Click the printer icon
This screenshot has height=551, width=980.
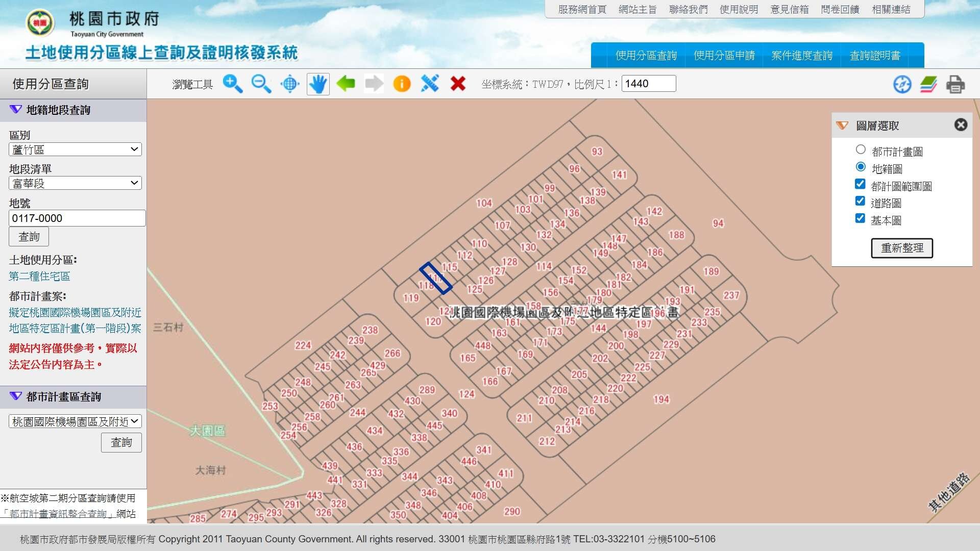point(955,84)
